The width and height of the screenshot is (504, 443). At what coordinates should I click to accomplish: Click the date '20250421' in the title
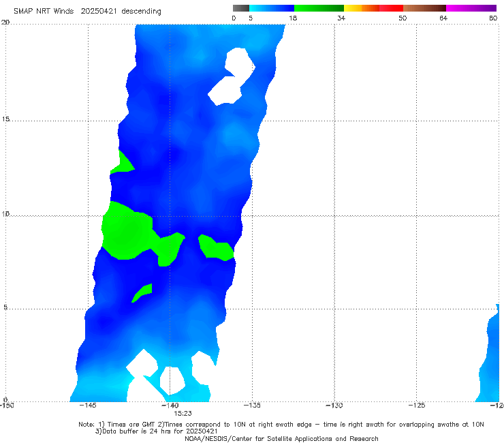pos(99,11)
